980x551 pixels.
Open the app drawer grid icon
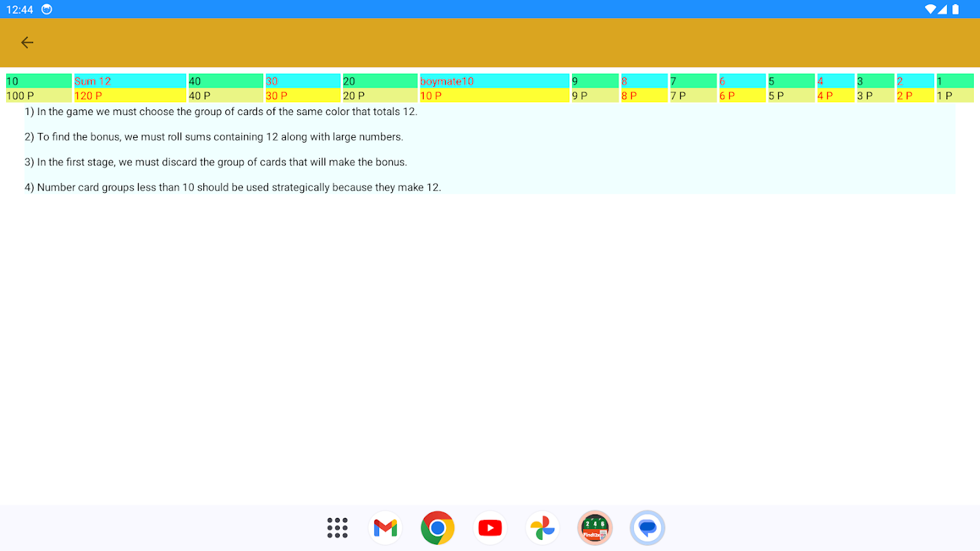point(337,528)
